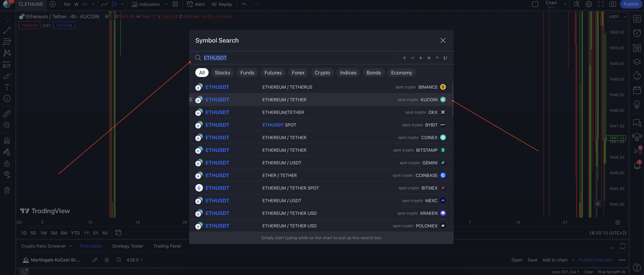Viewport: 644px width, 275px height.
Task: Expand the Add to chart arrow
Action: click(573, 260)
